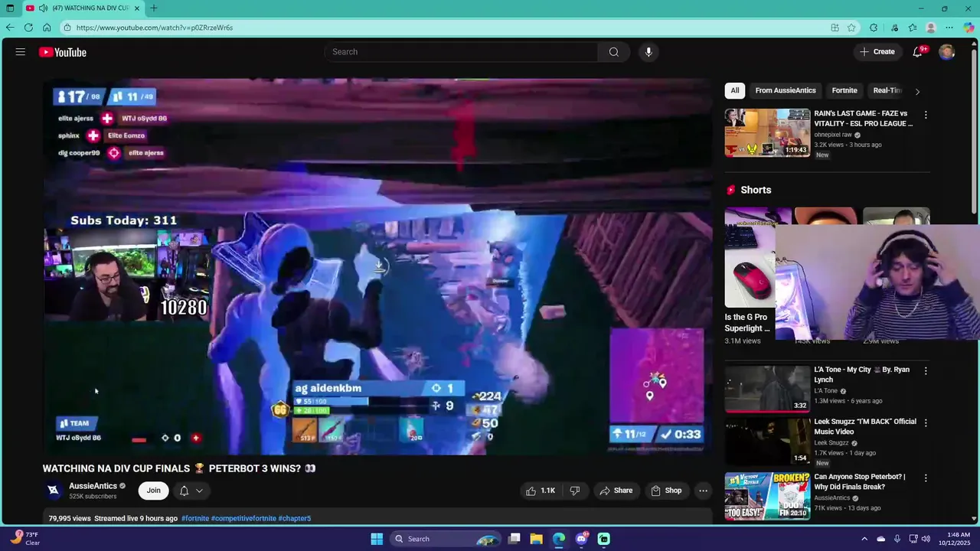The width and height of the screenshot is (980, 551).
Task: Open Edge settings and more menu
Action: pyautogui.click(x=949, y=28)
